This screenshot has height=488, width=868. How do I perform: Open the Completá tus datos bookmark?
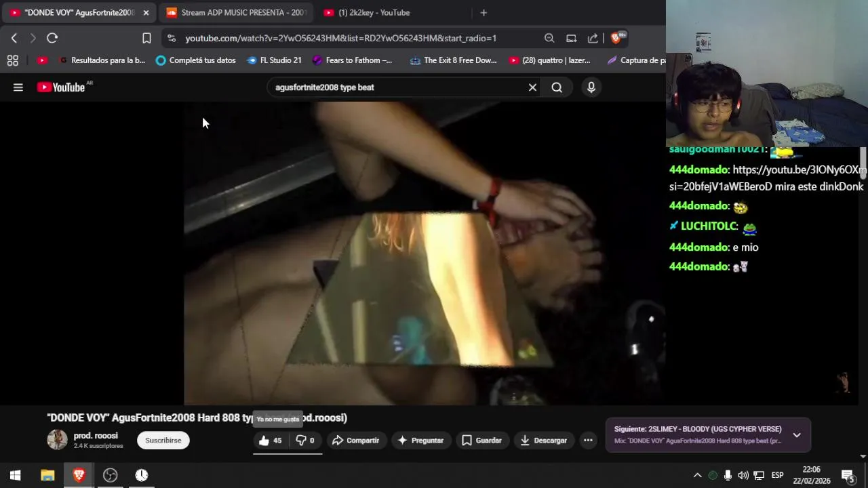point(195,60)
